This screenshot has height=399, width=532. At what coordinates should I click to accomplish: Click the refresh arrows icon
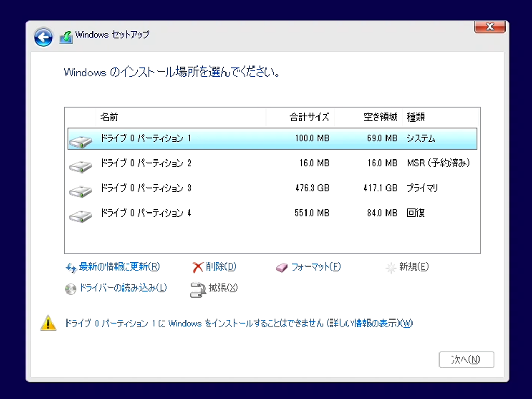tap(71, 268)
